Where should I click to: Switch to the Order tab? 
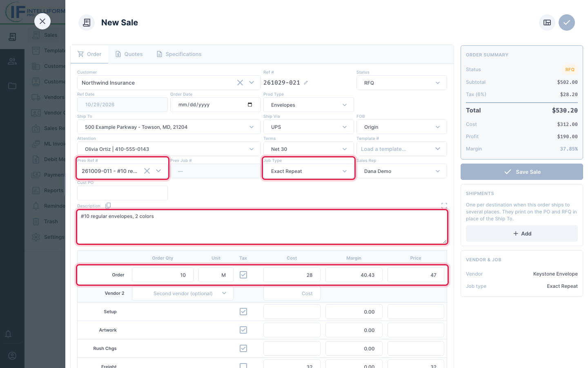click(x=89, y=54)
